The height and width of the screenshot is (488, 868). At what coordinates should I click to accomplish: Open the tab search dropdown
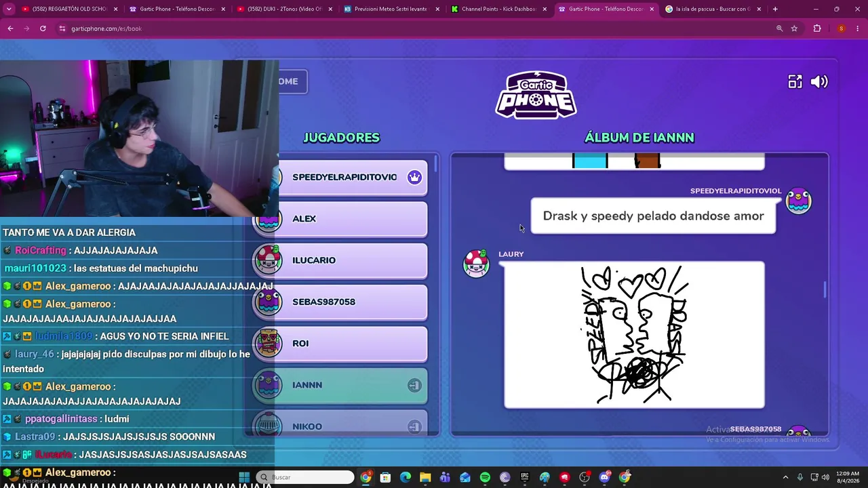(x=9, y=9)
